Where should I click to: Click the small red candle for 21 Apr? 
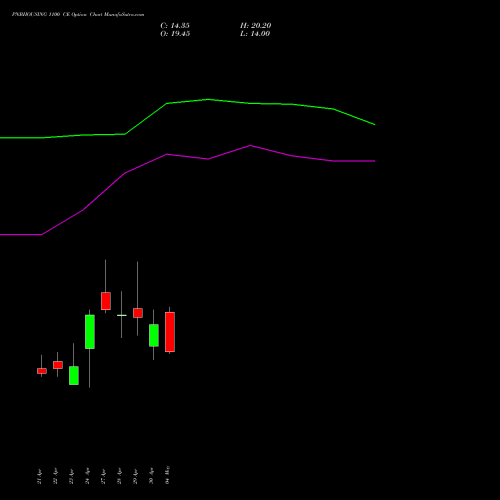[x=42, y=371]
